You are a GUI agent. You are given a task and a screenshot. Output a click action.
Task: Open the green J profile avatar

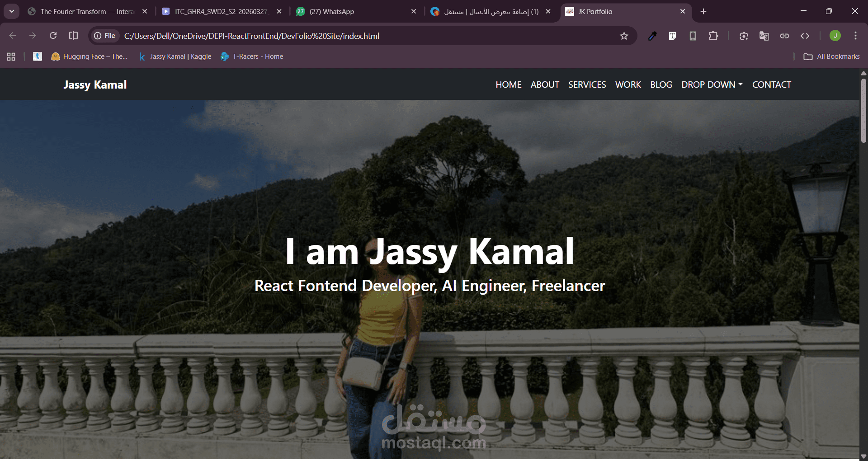coord(835,36)
